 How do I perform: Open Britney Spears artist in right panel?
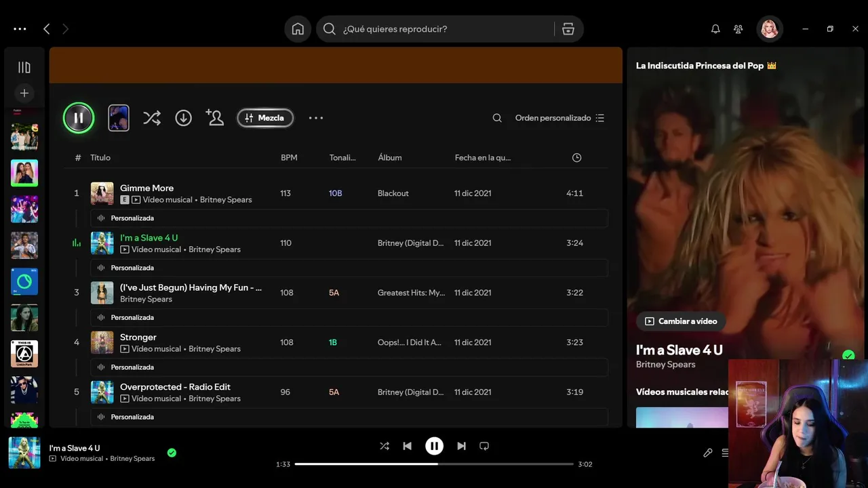pyautogui.click(x=665, y=365)
